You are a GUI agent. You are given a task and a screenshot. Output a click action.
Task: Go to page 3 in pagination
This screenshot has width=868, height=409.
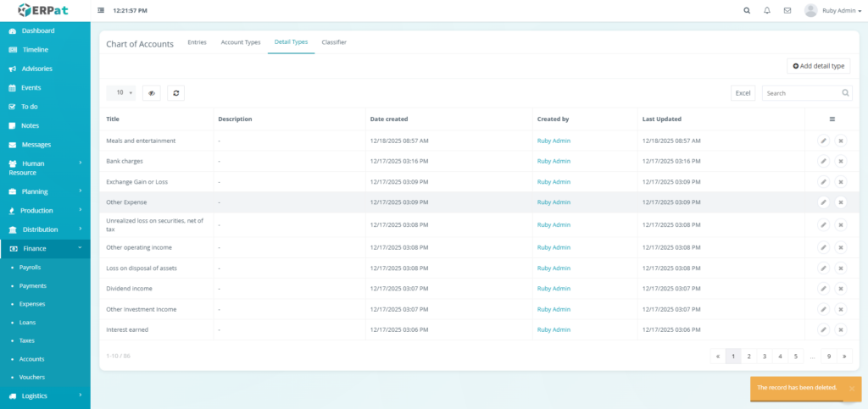765,356
